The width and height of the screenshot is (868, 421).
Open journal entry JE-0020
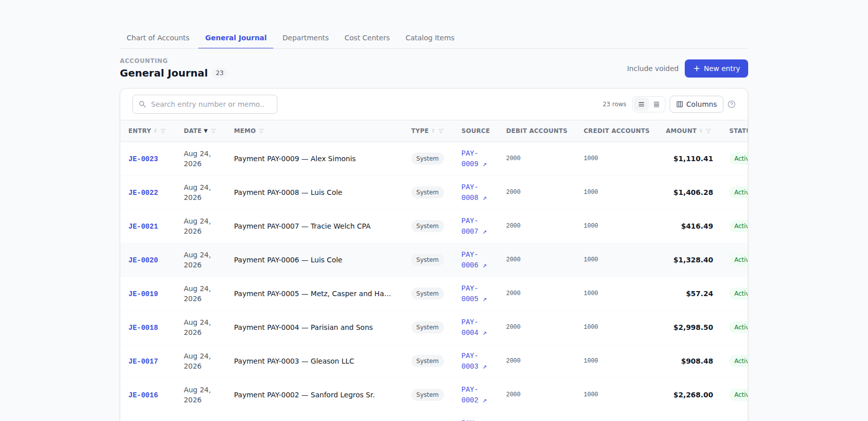pyautogui.click(x=143, y=260)
